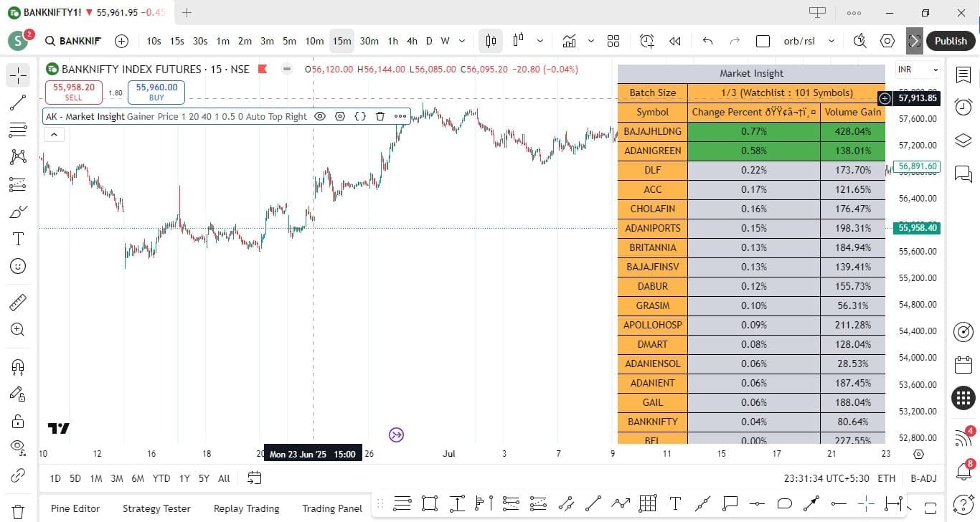980x522 pixels.
Task: Set interval to 30m
Action: (369, 41)
